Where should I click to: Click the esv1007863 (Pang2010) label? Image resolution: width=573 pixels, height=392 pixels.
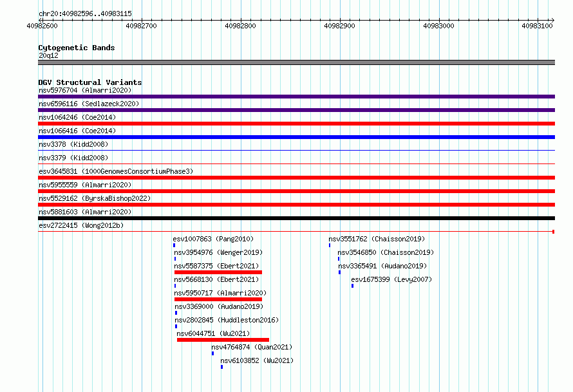tap(213, 239)
